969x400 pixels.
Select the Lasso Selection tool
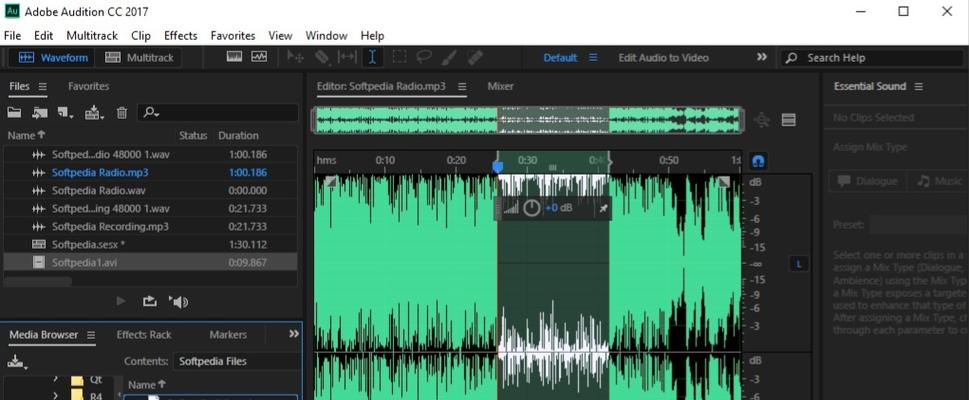pyautogui.click(x=423, y=57)
